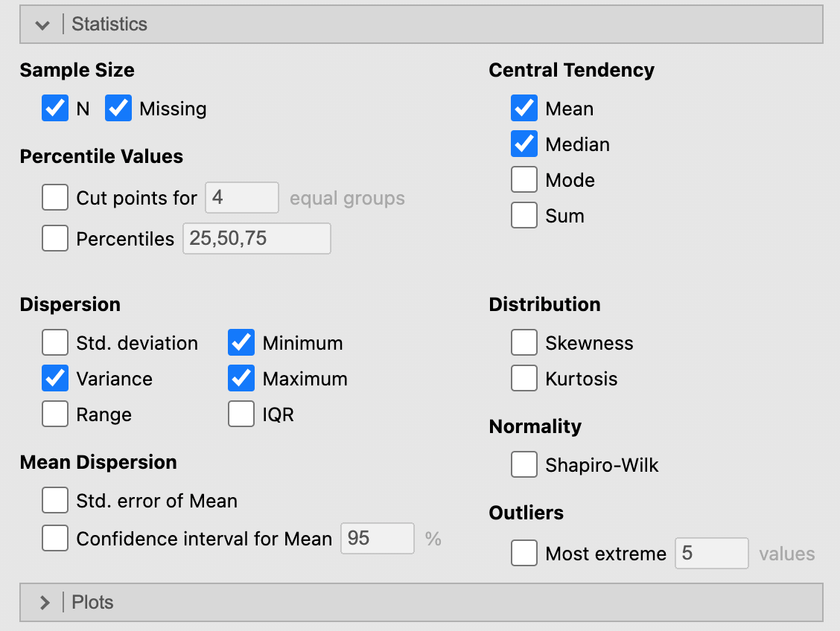The image size is (840, 631).
Task: Disable the Mean checkbox
Action: [x=524, y=109]
